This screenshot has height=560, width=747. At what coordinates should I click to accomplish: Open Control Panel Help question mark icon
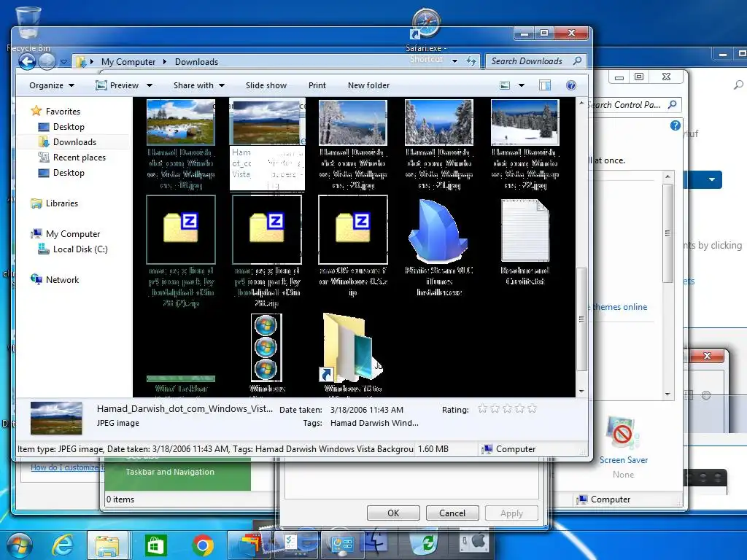click(x=675, y=125)
